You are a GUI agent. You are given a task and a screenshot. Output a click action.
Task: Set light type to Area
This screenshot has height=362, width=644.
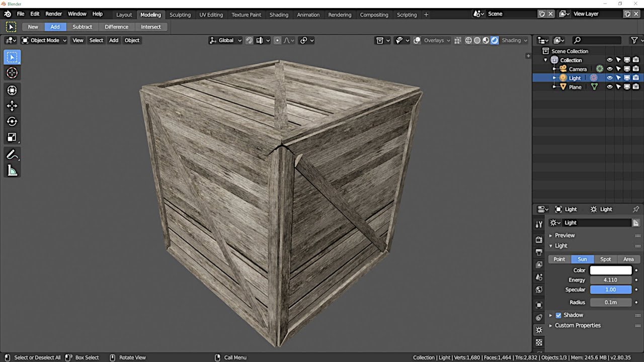[628, 259]
